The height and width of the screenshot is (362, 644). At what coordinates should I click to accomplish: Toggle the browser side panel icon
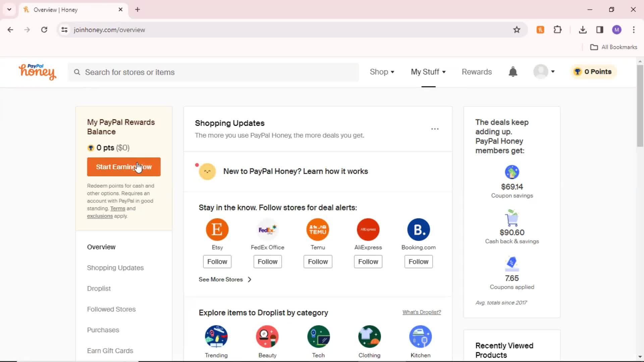click(x=600, y=30)
